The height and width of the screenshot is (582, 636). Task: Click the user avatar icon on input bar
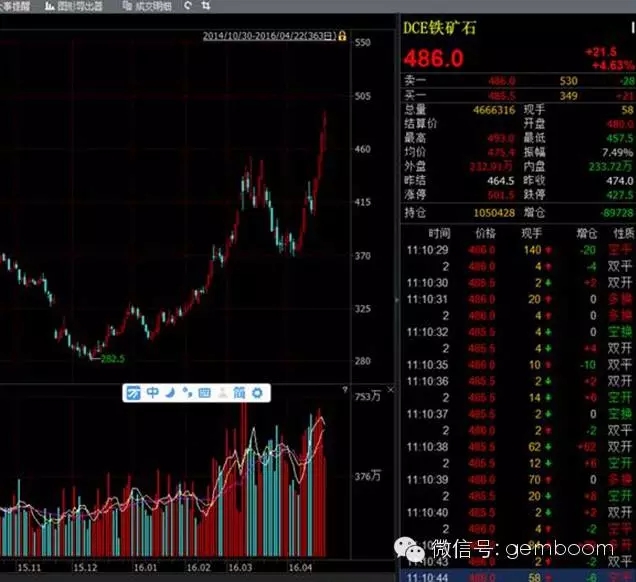(222, 393)
